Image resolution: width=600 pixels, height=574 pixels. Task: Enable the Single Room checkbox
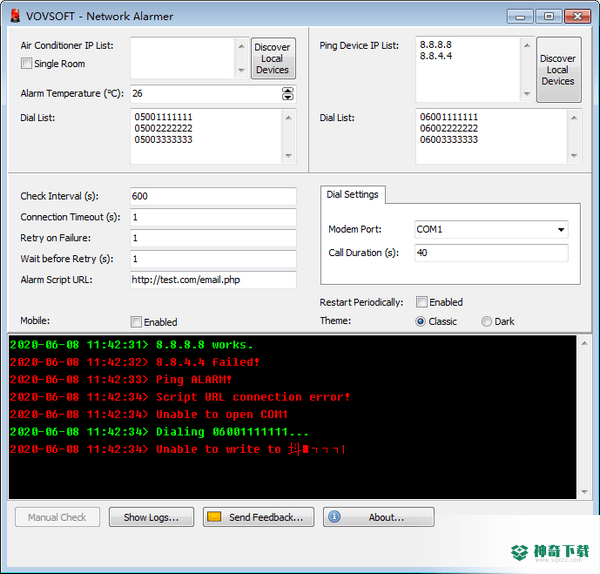click(26, 63)
